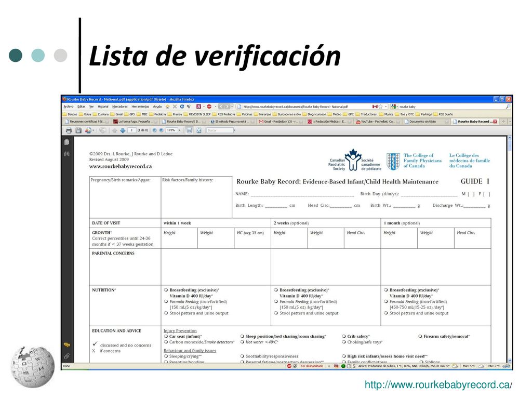Open the Ayuda menu

point(157,107)
